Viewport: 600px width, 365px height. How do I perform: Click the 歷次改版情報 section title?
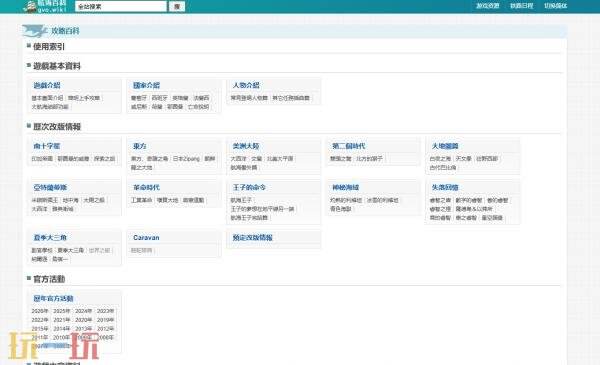point(57,127)
